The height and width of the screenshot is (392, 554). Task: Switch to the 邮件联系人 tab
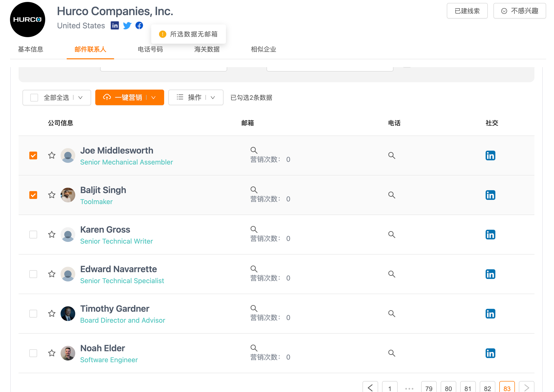[90, 49]
